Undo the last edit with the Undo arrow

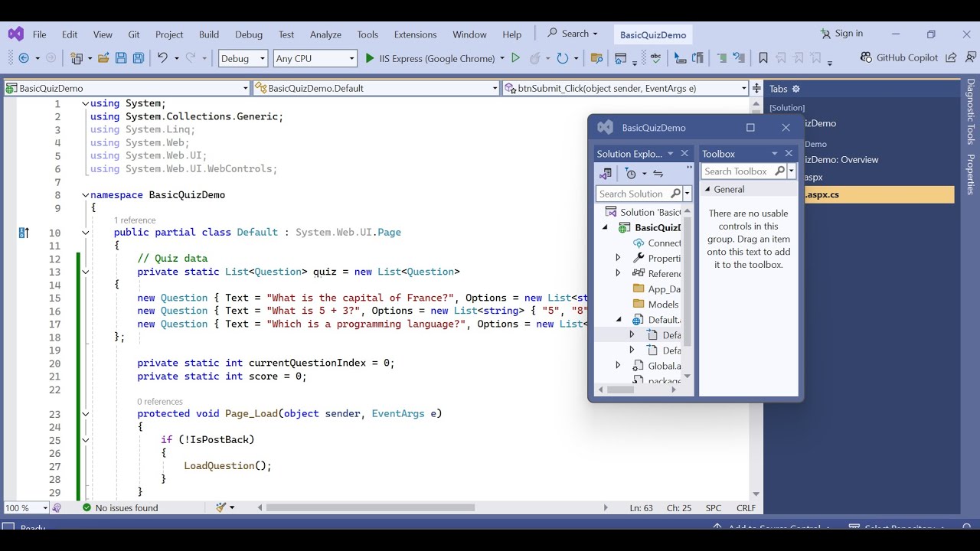162,58
